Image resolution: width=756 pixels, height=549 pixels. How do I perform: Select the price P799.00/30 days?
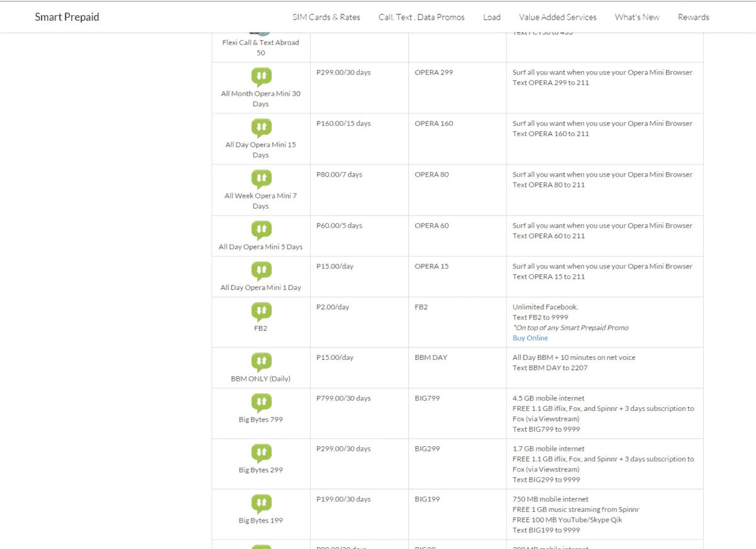tap(343, 398)
